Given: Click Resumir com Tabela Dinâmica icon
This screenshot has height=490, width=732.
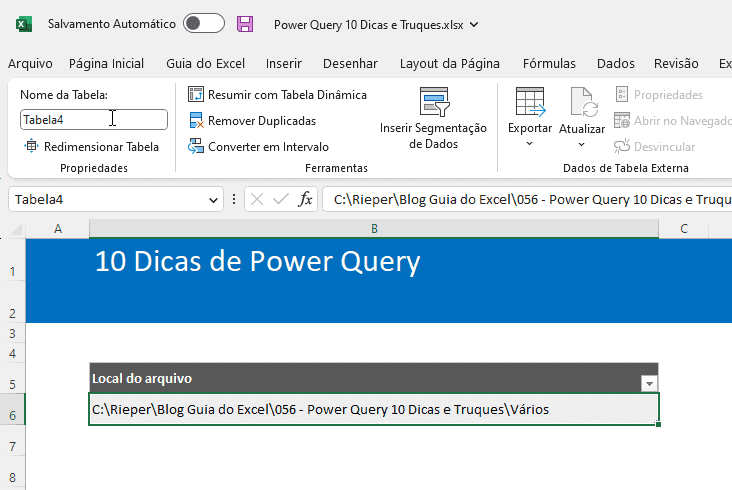Looking at the screenshot, I should [196, 94].
